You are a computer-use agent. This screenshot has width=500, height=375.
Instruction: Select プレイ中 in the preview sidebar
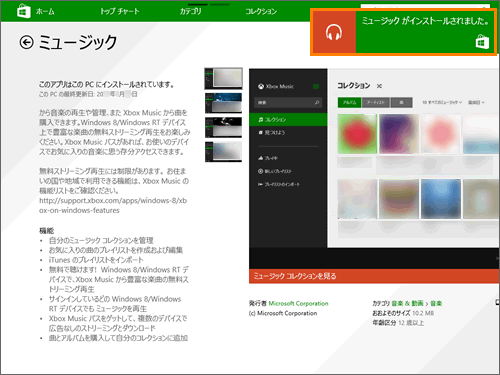point(268,158)
